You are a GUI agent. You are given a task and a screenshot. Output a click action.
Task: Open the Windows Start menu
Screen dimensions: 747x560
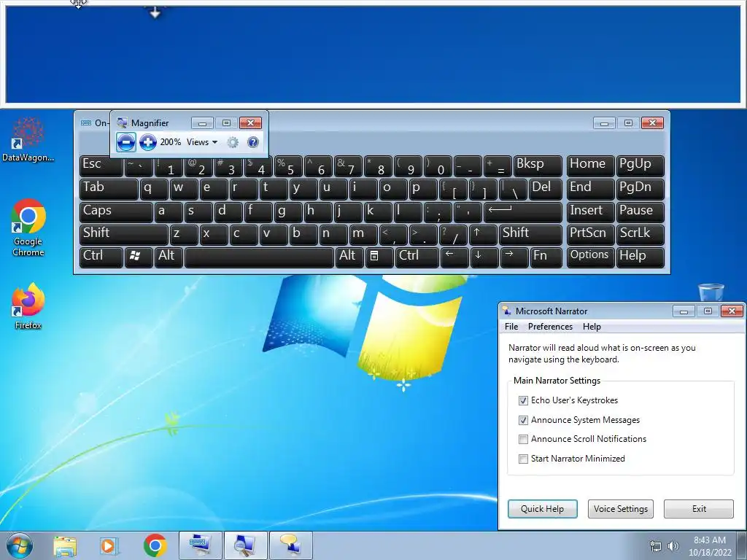point(20,545)
